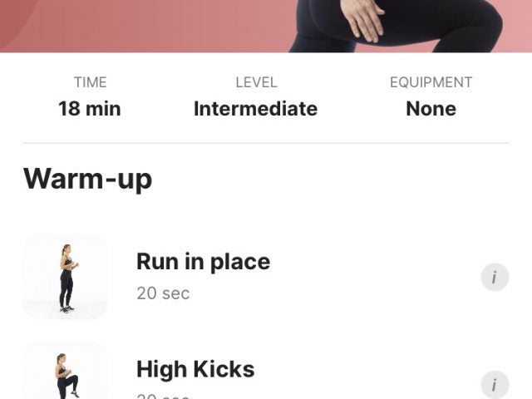This screenshot has height=399, width=532.
Task: Open info for Run in place exercise
Action: pyautogui.click(x=495, y=277)
